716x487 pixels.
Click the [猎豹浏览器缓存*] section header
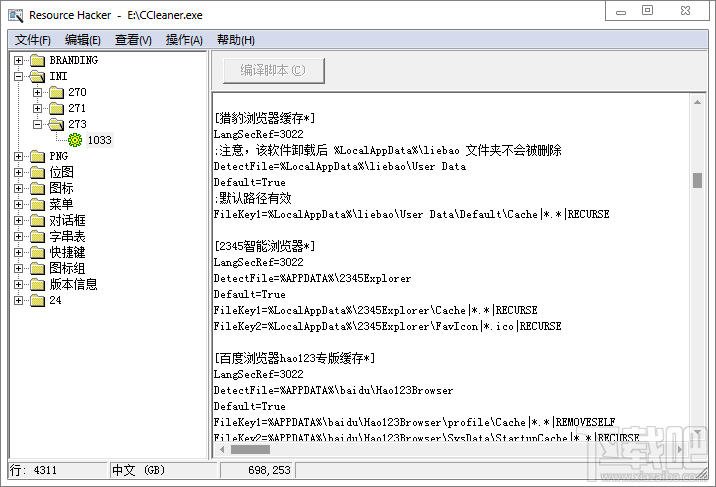point(264,118)
